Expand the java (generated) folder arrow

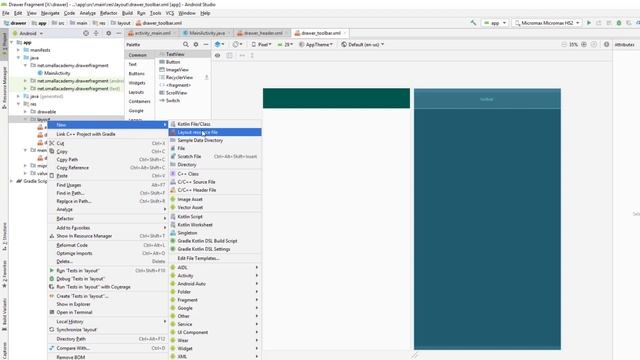pos(18,96)
